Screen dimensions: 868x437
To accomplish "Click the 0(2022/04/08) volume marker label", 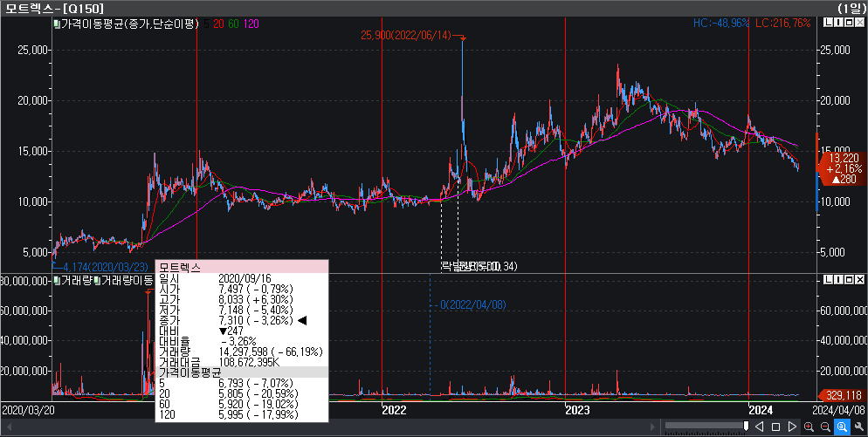I will pos(472,304).
